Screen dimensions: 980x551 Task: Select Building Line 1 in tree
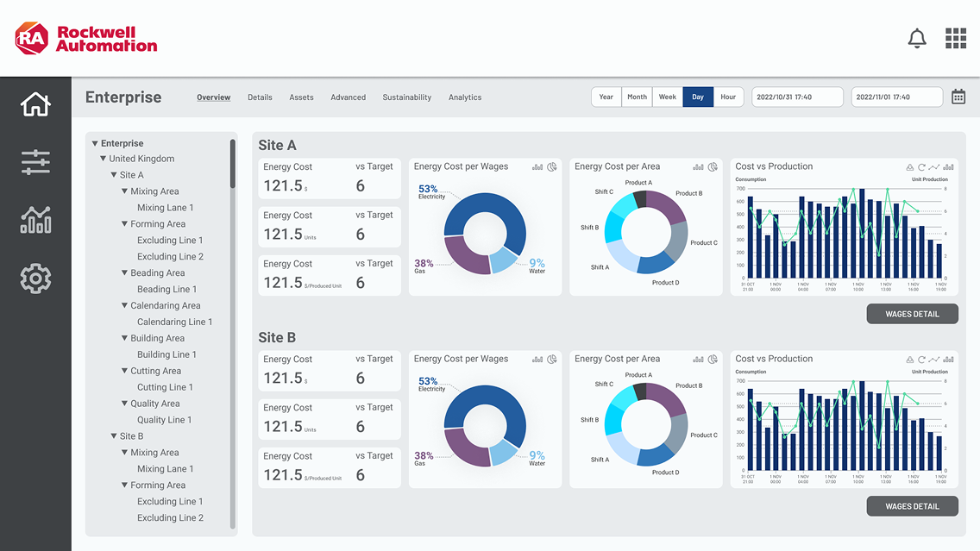coord(166,354)
